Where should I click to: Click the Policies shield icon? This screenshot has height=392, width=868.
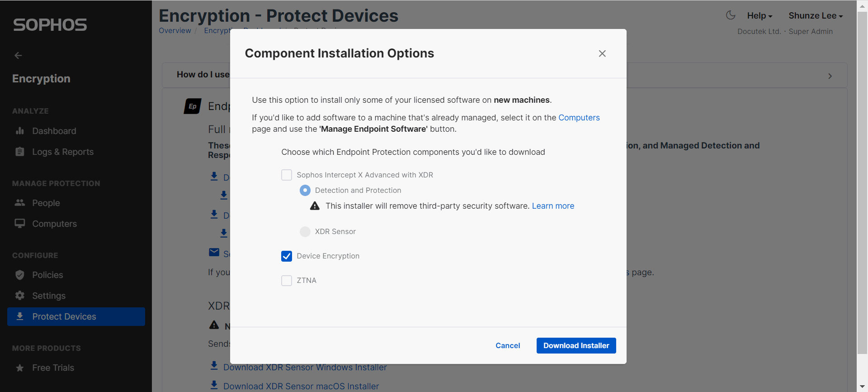click(20, 275)
